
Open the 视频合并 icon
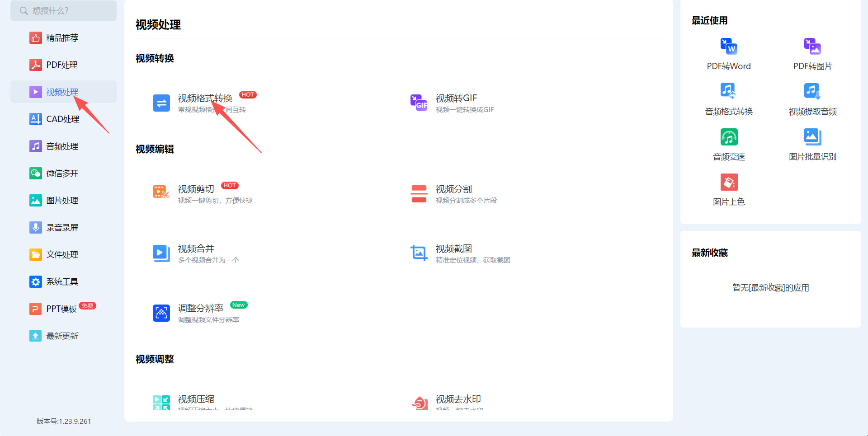[161, 253]
